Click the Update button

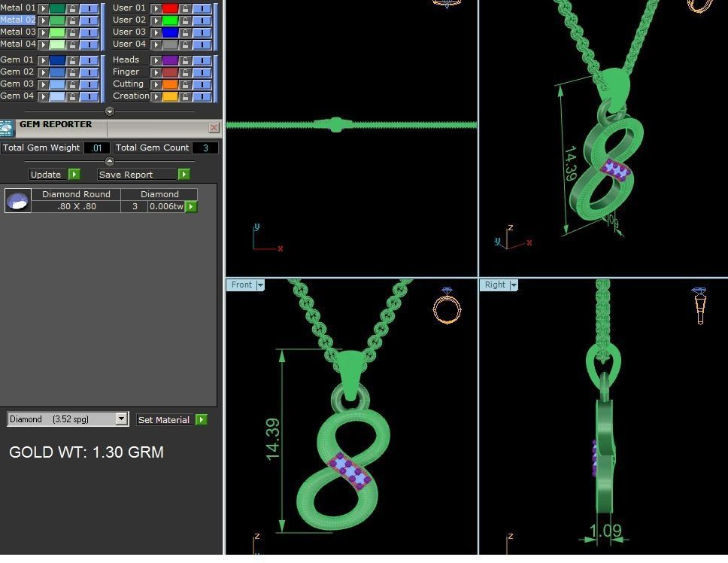click(46, 175)
